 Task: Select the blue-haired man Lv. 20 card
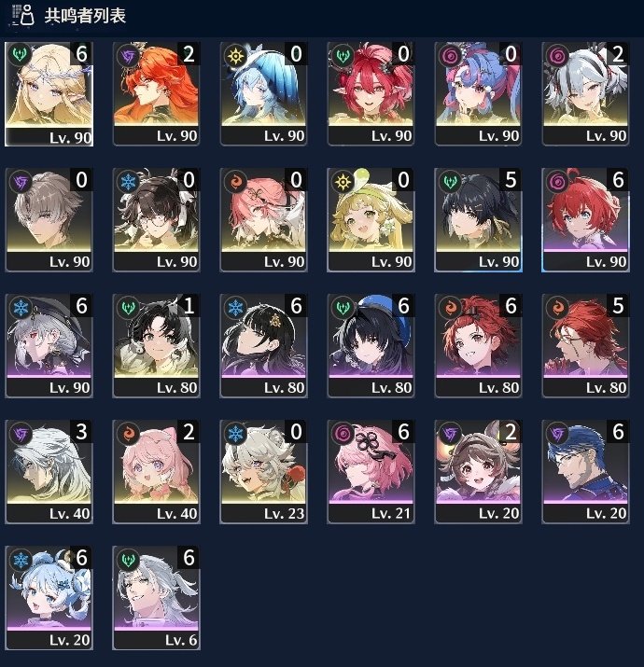(x=585, y=472)
